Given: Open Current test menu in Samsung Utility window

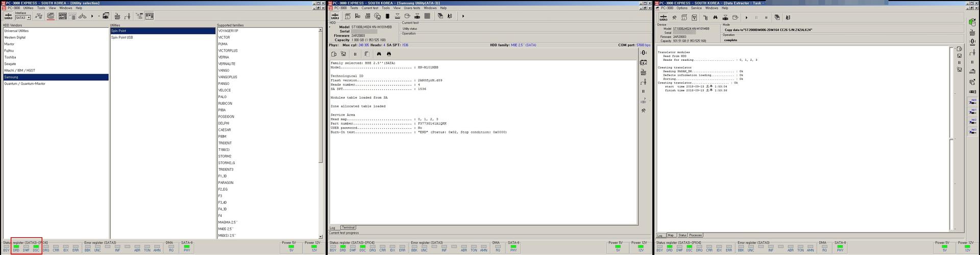Looking at the screenshot, I should pos(370,8).
